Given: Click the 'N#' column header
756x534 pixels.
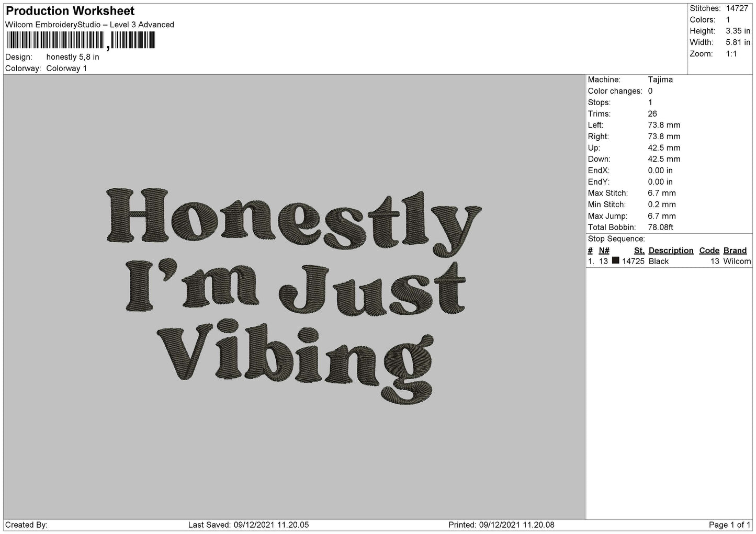Looking at the screenshot, I should (x=604, y=251).
